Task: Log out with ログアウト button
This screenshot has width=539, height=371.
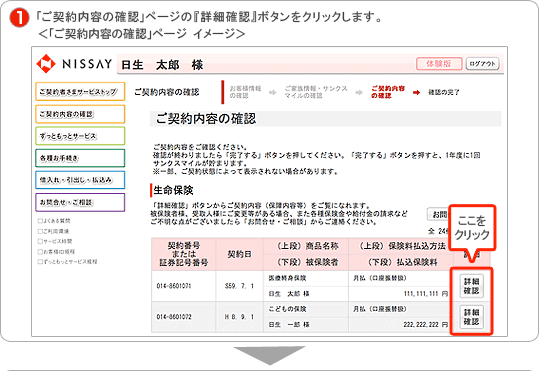Action: [482, 64]
